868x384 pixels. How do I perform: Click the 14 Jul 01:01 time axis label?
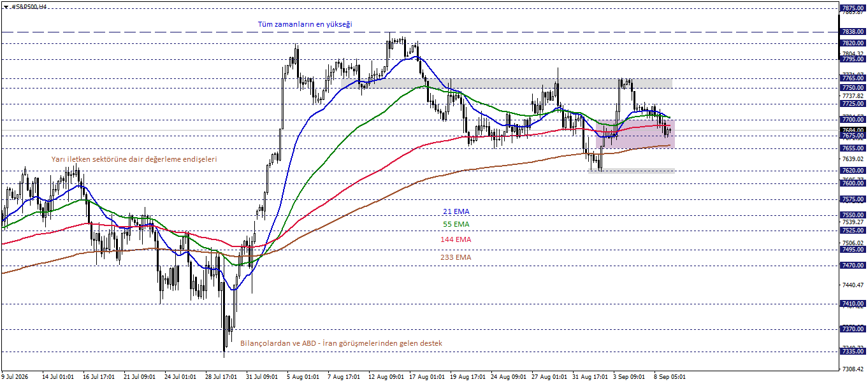pos(58,377)
